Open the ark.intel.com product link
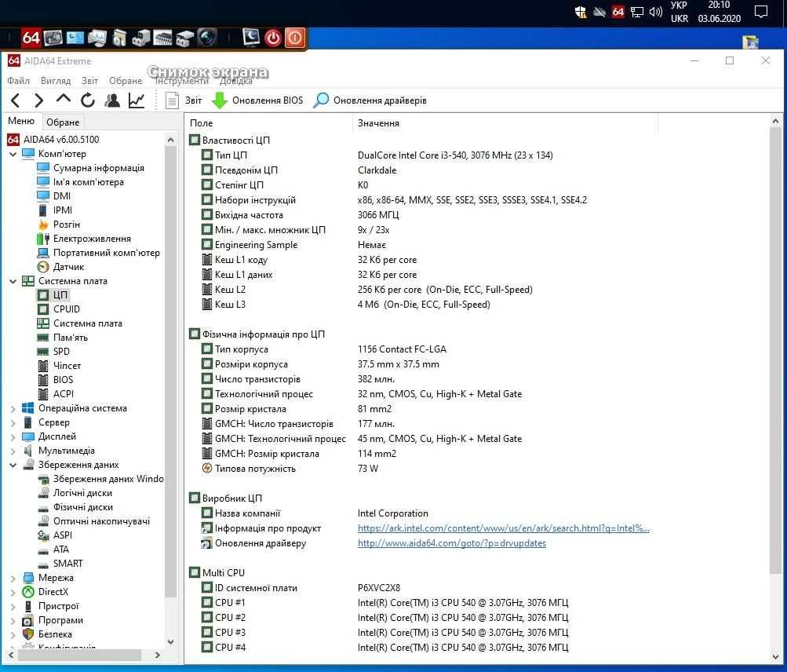This screenshot has height=672, width=787. click(504, 528)
